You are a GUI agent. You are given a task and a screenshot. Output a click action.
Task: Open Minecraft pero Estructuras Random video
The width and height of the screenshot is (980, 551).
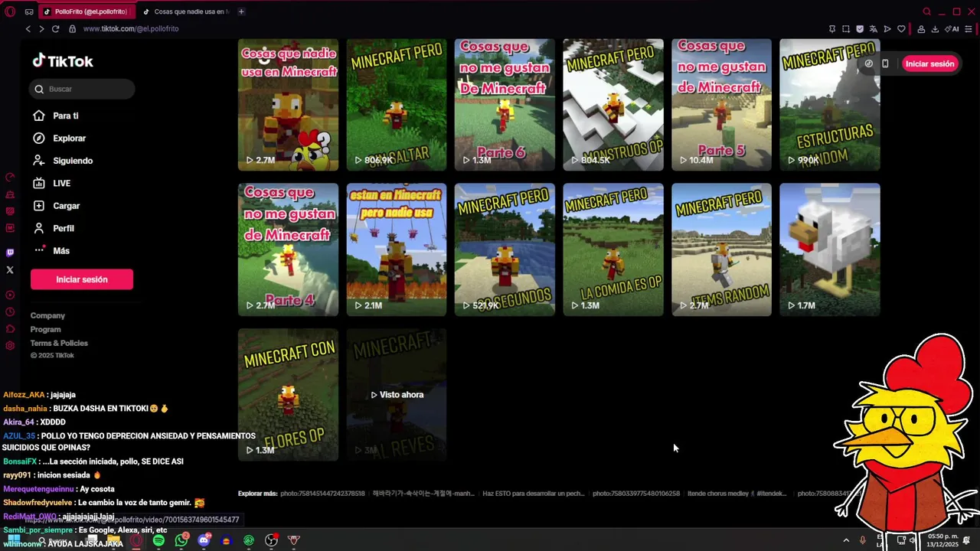830,105
